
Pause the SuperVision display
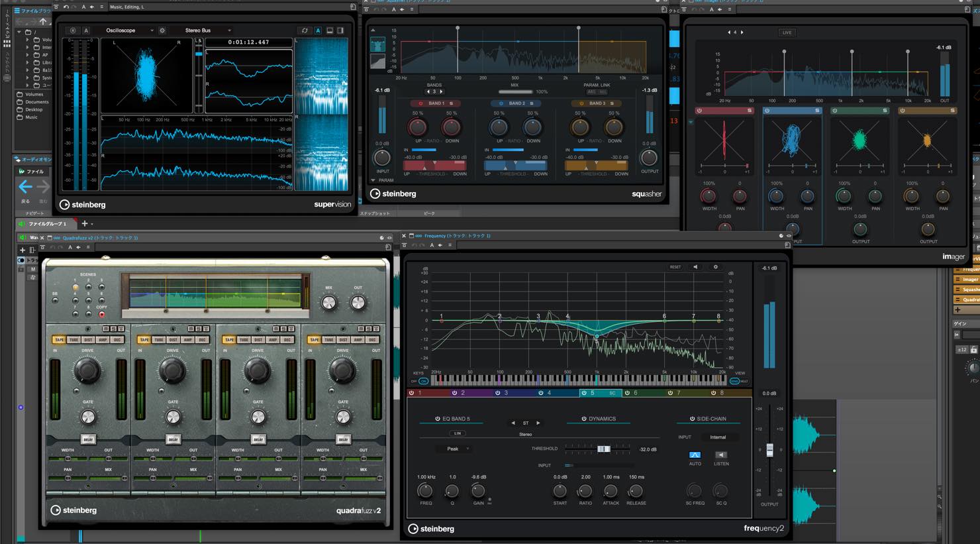point(73,30)
